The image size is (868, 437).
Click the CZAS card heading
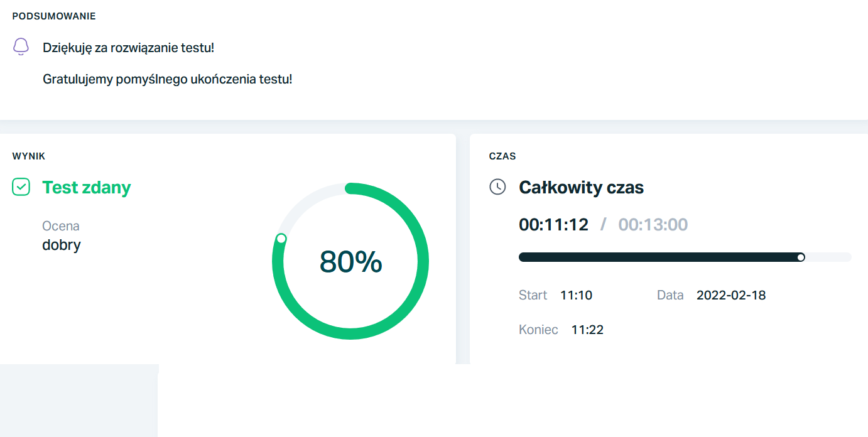click(x=502, y=156)
